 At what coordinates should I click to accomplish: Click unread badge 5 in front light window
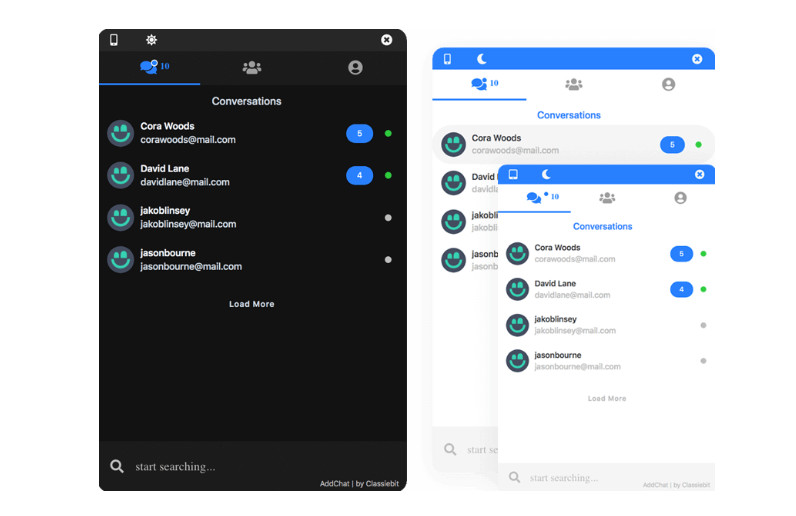click(681, 253)
